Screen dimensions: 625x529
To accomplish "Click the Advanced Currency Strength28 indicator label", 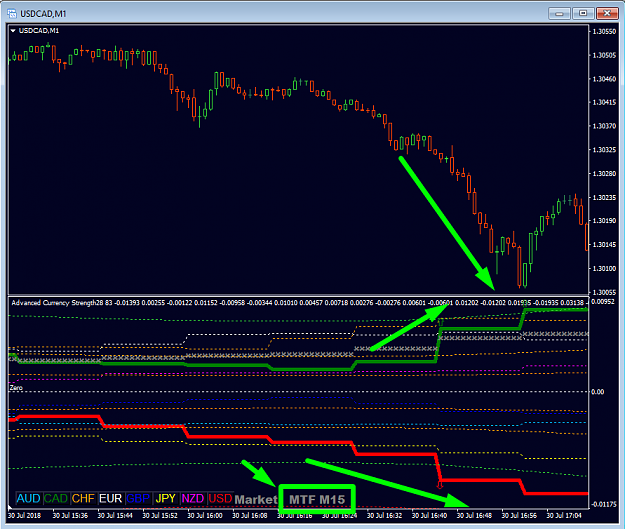I will [x=57, y=303].
